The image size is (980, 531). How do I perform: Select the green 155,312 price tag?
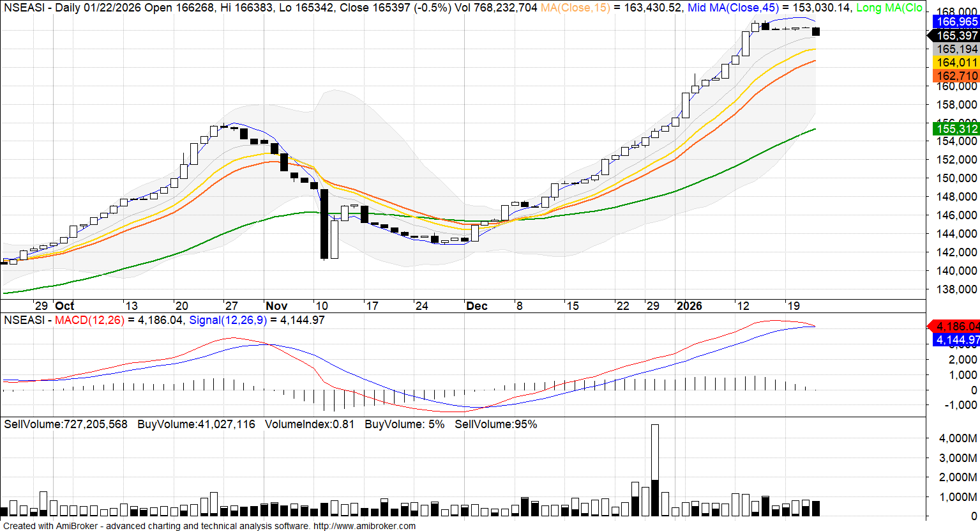click(x=956, y=129)
